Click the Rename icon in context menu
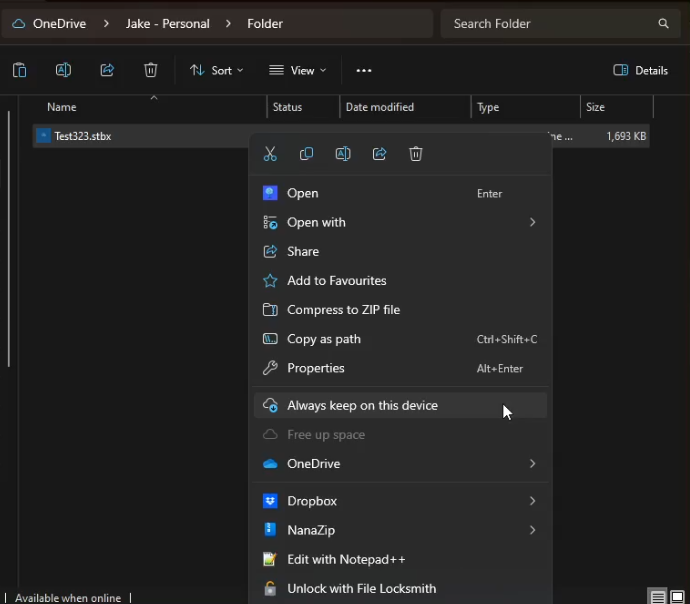The width and height of the screenshot is (690, 604). tap(343, 154)
